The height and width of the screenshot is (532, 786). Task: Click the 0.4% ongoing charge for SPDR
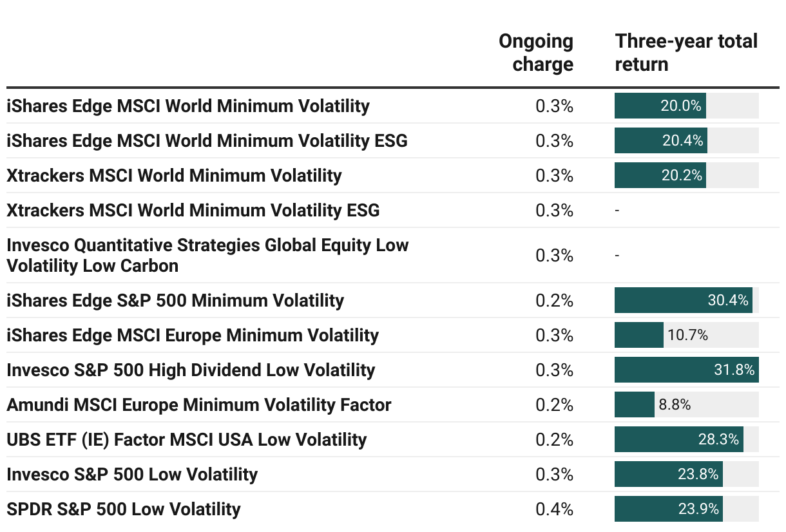pyautogui.click(x=554, y=509)
